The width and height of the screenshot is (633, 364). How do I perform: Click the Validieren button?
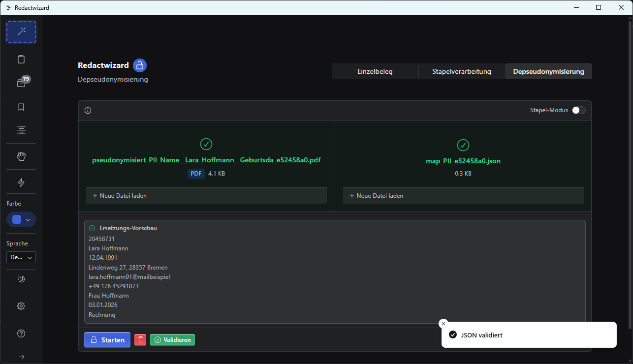coord(172,340)
